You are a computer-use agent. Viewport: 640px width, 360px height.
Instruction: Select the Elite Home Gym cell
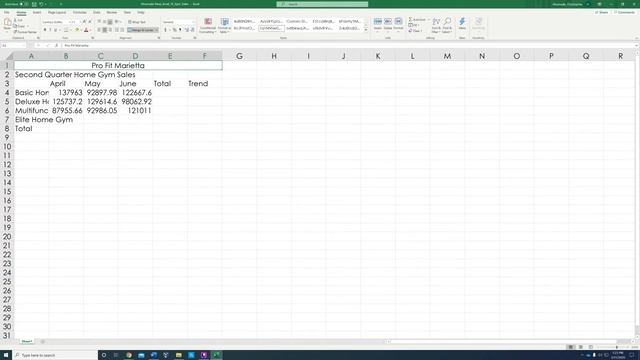[44, 120]
